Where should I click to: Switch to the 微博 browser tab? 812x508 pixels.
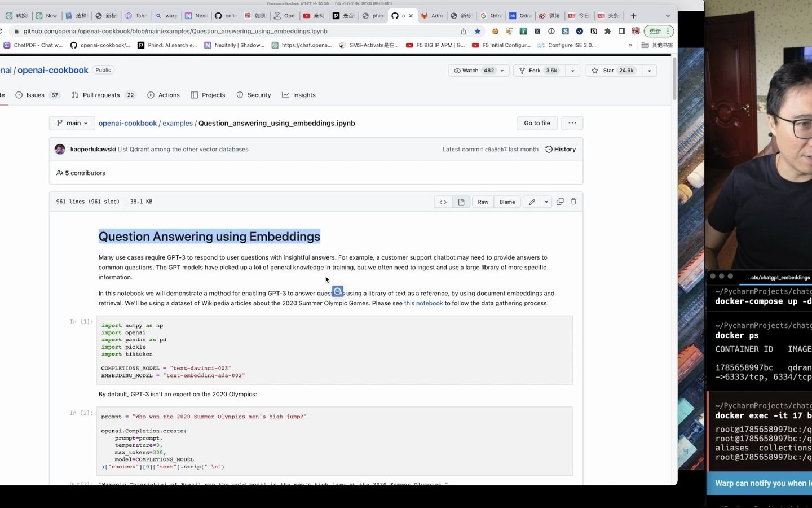pos(549,16)
